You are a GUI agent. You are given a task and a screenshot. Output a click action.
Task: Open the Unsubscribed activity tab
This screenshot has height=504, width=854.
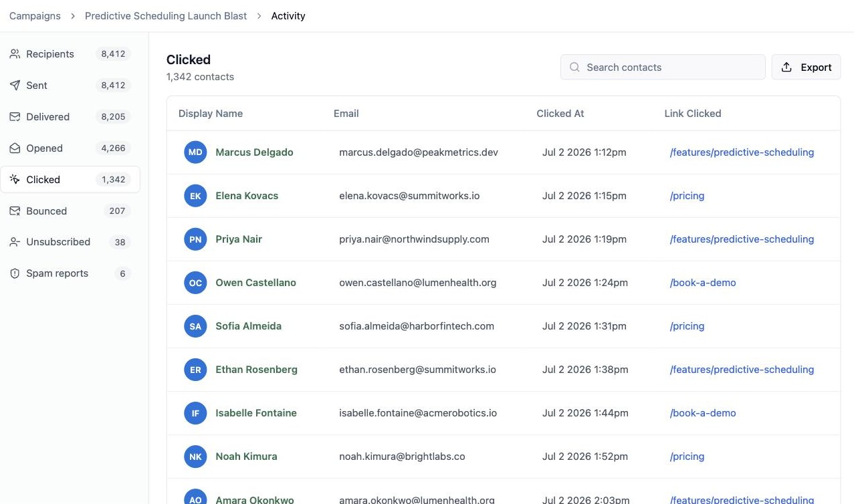tap(70, 242)
